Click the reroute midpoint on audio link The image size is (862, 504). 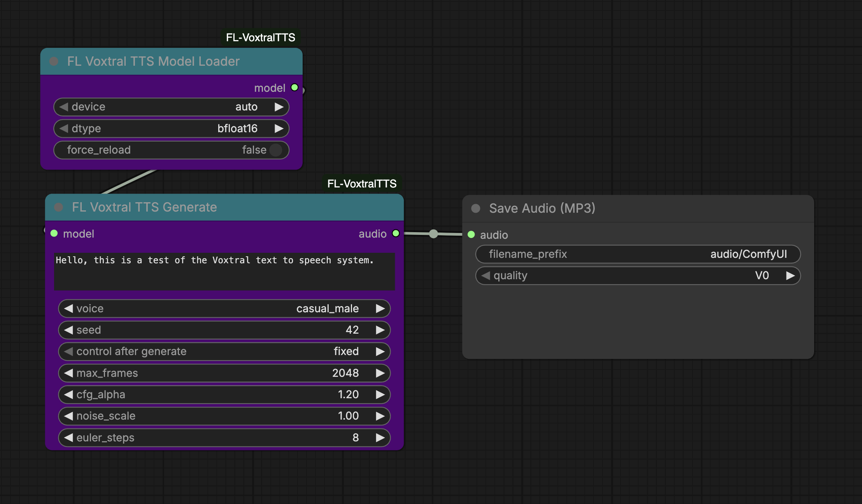coord(433,234)
